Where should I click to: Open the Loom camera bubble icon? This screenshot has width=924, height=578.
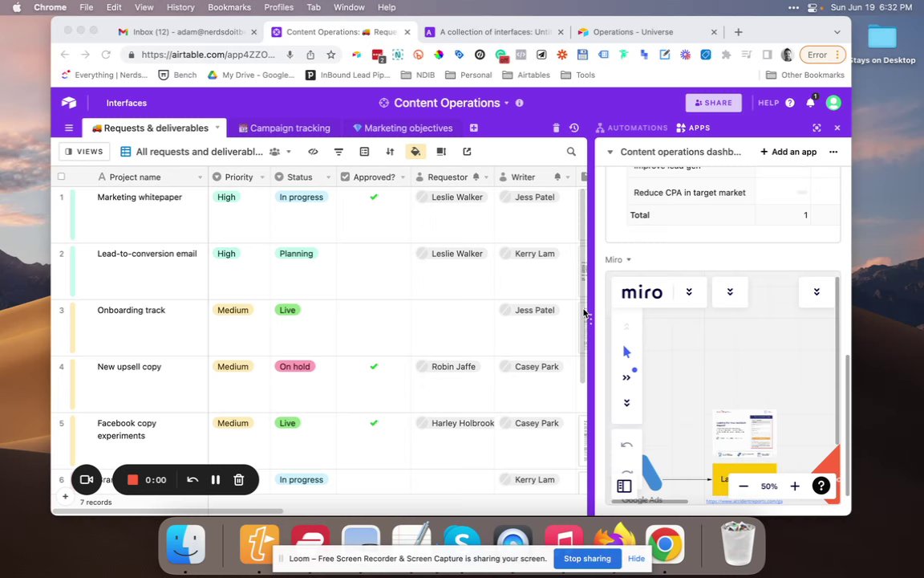87,479
